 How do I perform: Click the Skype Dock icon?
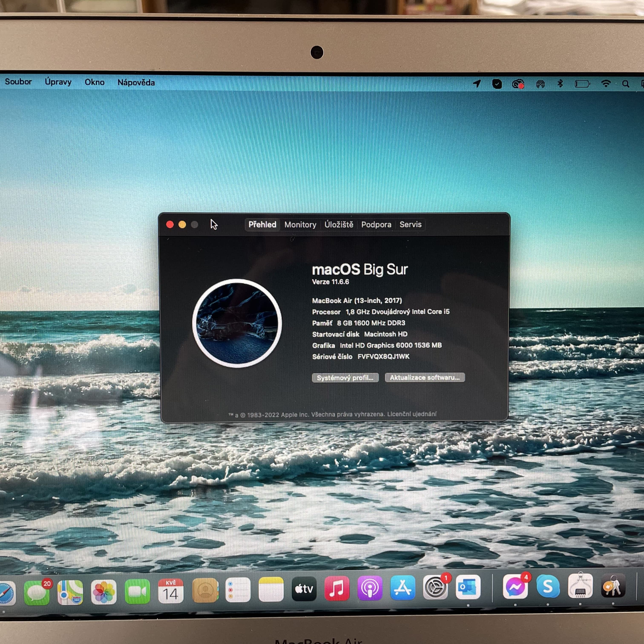[548, 587]
